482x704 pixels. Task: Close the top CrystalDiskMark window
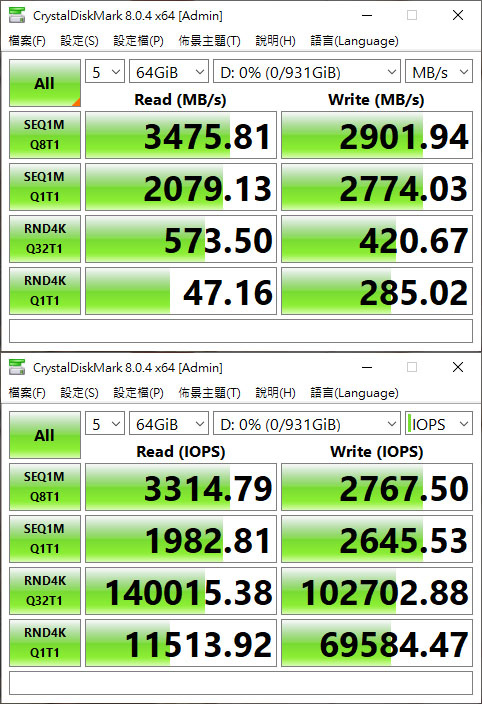[458, 15]
